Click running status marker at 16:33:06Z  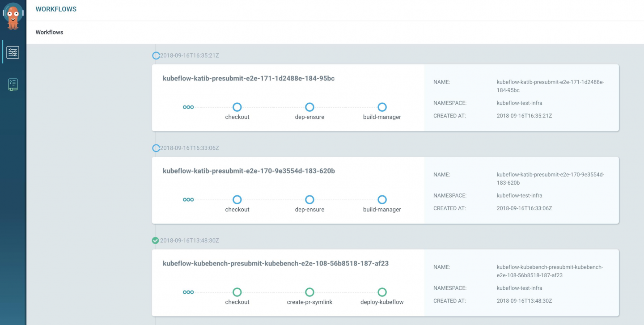156,148
